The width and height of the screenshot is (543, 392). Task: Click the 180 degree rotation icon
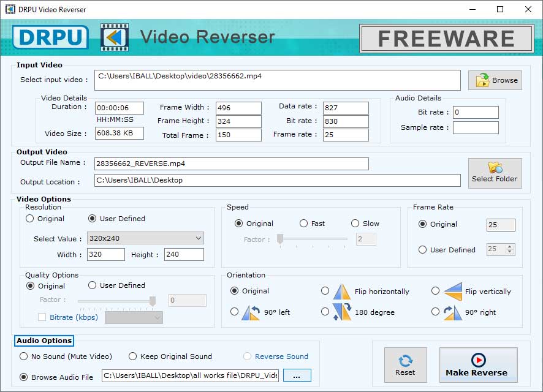342,312
